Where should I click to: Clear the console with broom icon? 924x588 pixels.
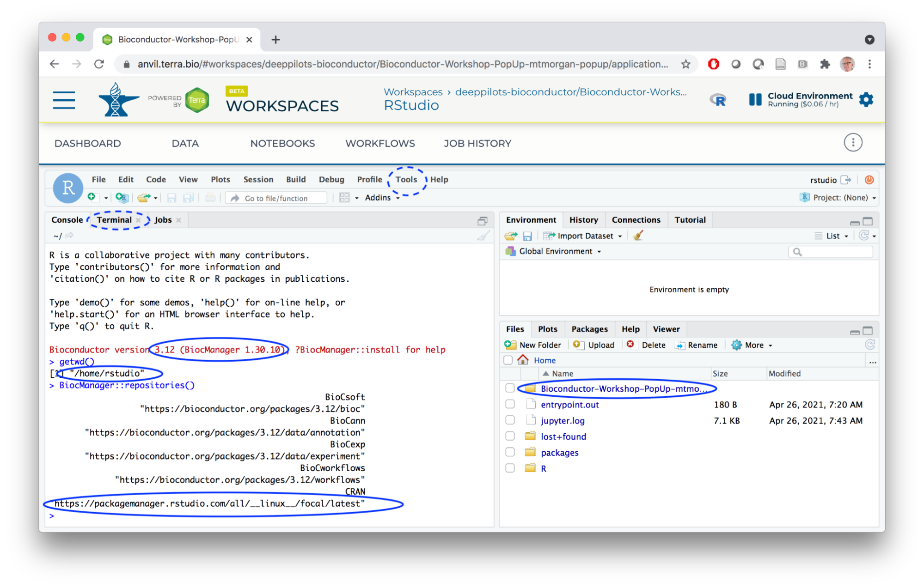point(483,236)
